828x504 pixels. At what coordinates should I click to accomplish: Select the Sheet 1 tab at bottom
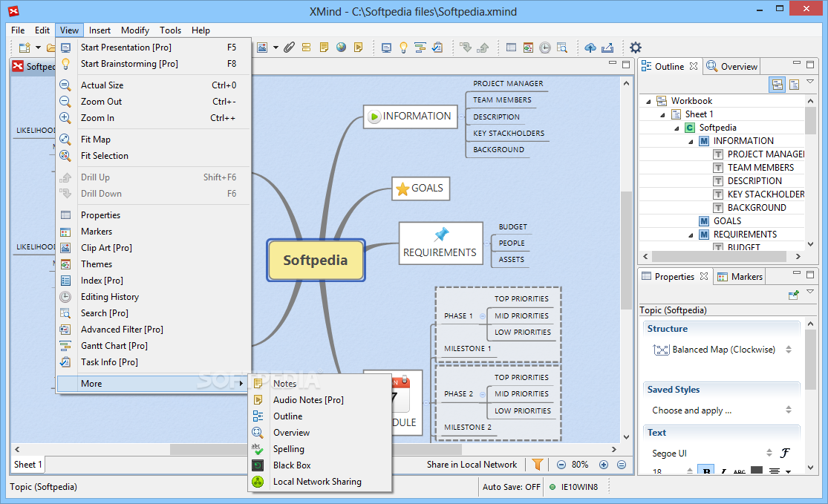point(28,465)
